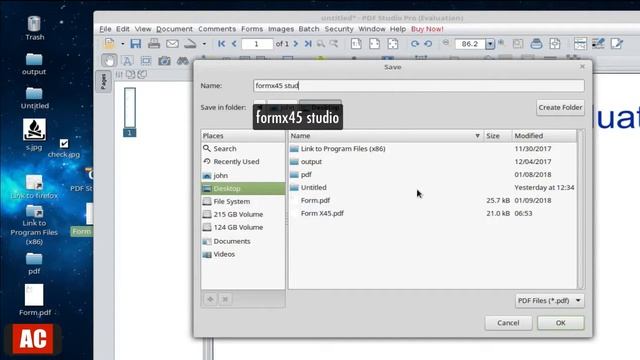Open the Batch menu

pos(309,29)
